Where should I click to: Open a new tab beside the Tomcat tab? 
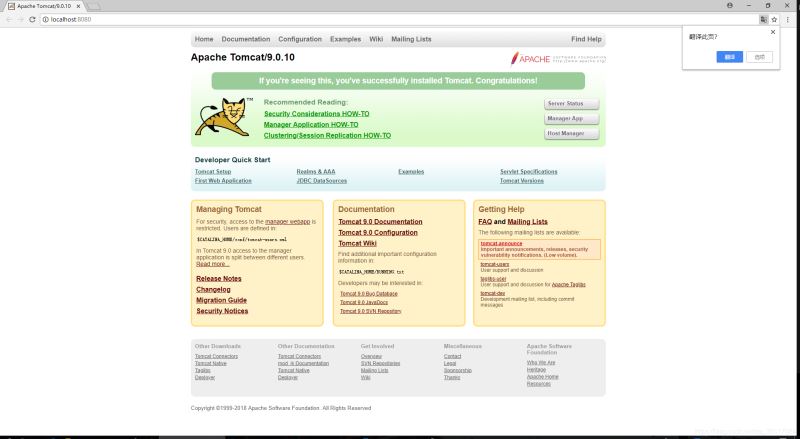94,6
